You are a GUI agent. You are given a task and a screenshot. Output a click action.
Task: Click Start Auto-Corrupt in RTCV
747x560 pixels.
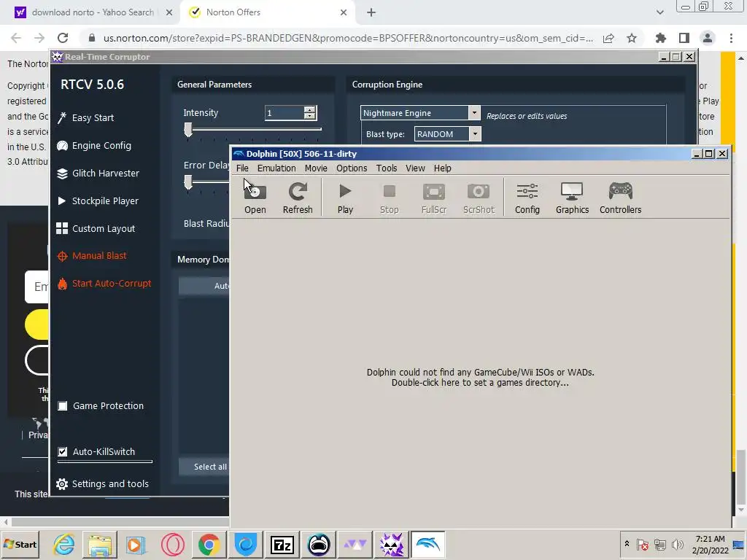pyautogui.click(x=104, y=284)
